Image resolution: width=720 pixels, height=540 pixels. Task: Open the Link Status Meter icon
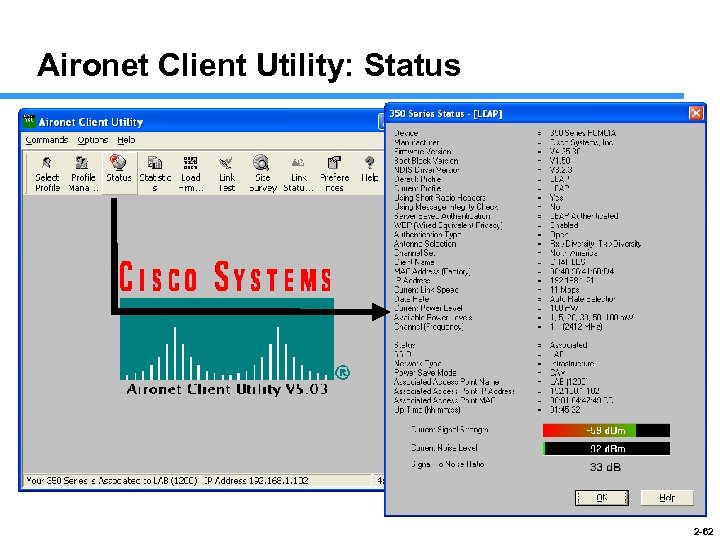[x=298, y=174]
